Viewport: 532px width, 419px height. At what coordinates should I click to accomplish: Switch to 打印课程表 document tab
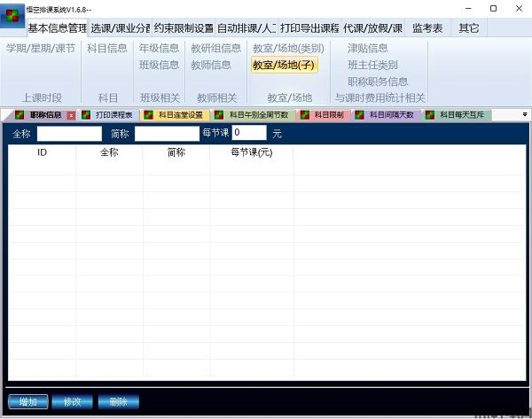(109, 115)
